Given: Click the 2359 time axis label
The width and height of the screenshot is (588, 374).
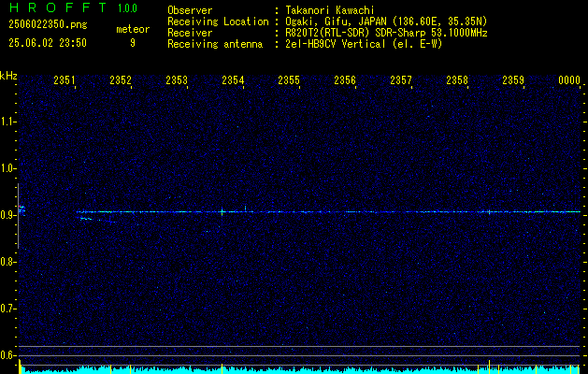Looking at the screenshot, I should 513,80.
